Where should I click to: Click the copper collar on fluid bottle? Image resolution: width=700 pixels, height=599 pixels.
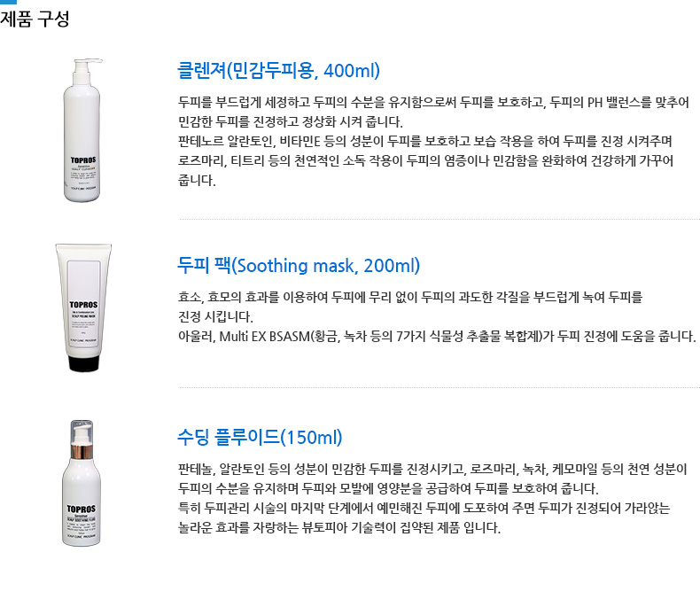coord(82,451)
